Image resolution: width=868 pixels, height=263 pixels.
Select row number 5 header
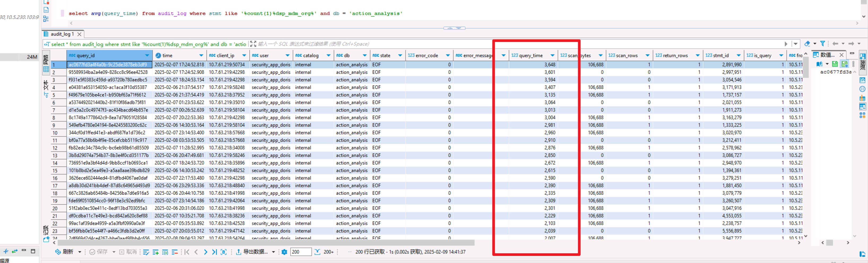59,95
